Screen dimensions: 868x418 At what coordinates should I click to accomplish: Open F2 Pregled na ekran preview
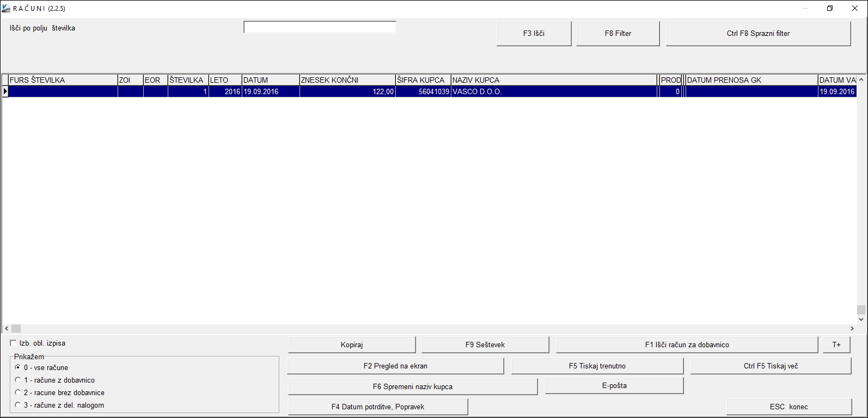395,366
